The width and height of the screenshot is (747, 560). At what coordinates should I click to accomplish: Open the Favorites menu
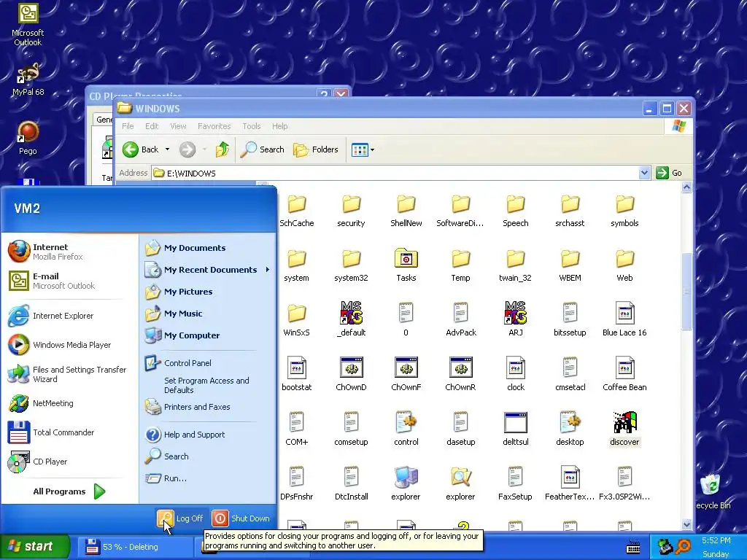(214, 126)
